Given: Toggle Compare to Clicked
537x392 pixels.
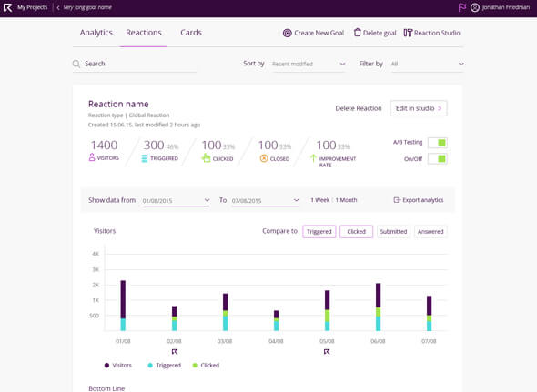Looking at the screenshot, I should (x=356, y=231).
